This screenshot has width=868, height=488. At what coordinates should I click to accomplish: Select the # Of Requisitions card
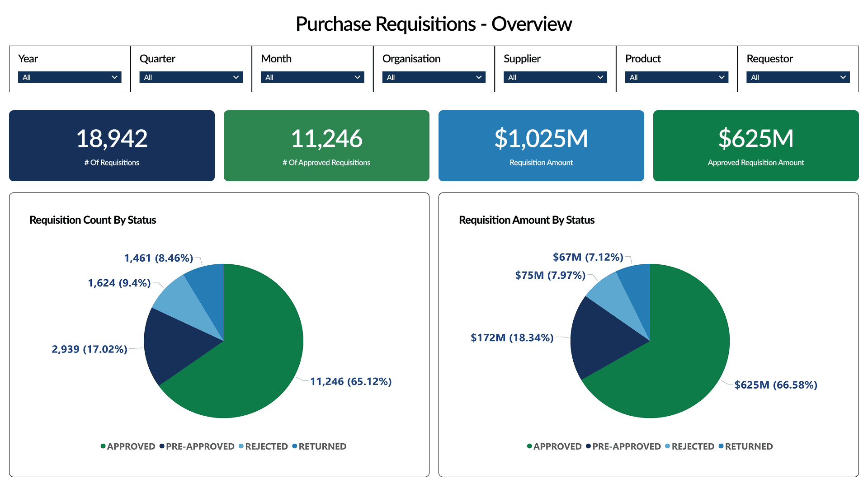[x=112, y=145]
